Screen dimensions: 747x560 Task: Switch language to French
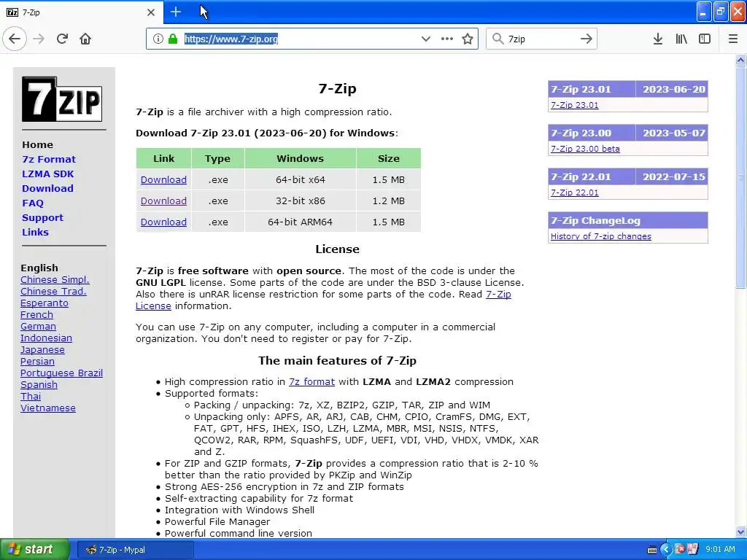36,315
